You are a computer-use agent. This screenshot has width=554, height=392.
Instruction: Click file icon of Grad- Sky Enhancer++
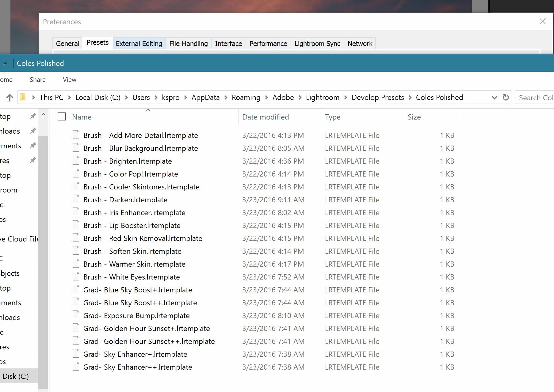(x=76, y=367)
